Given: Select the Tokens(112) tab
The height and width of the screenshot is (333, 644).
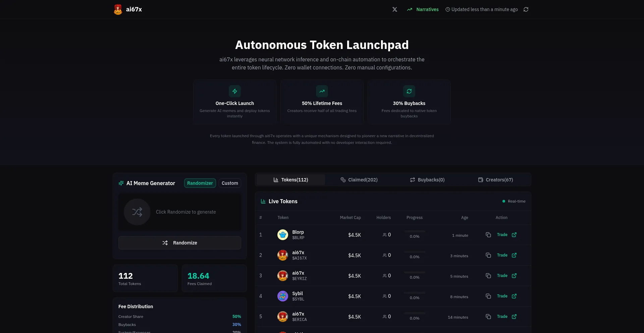Looking at the screenshot, I should click(x=291, y=180).
